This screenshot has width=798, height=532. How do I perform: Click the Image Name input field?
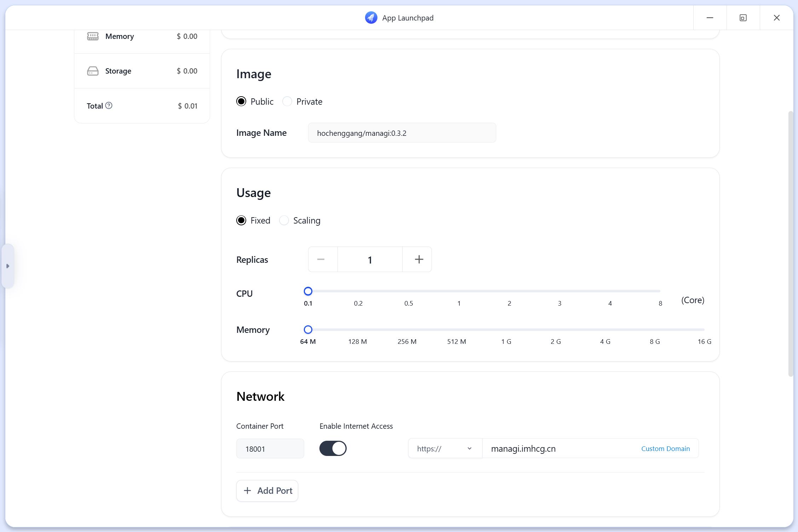(x=402, y=133)
